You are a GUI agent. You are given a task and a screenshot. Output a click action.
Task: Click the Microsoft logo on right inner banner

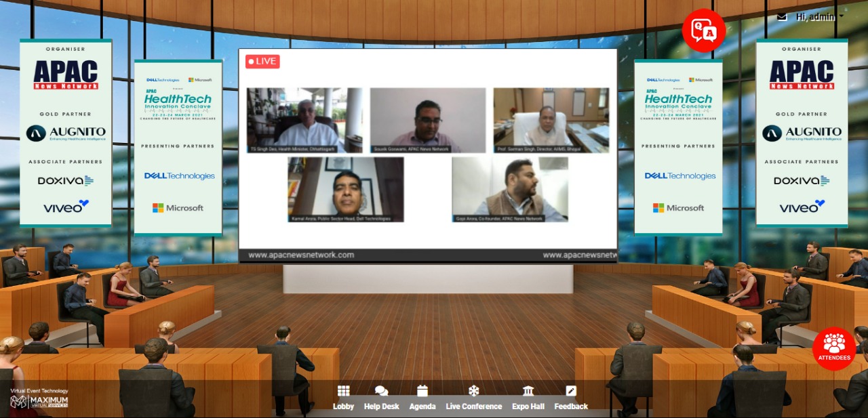678,208
